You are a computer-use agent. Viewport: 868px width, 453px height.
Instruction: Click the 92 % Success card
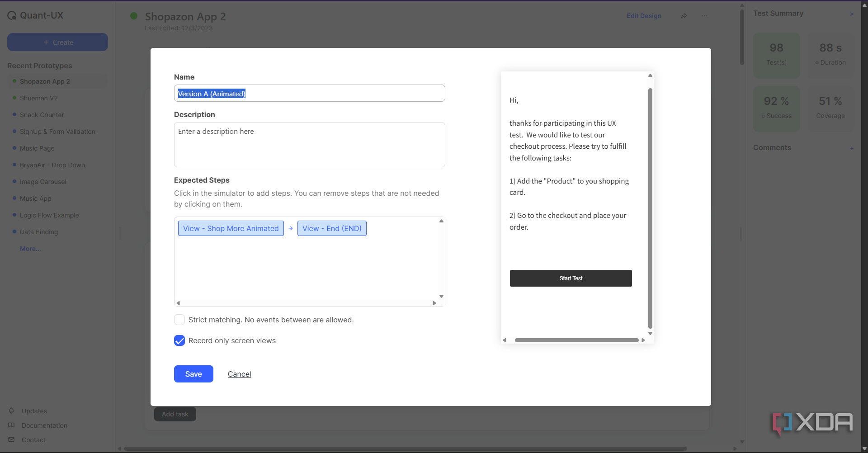[x=776, y=109]
